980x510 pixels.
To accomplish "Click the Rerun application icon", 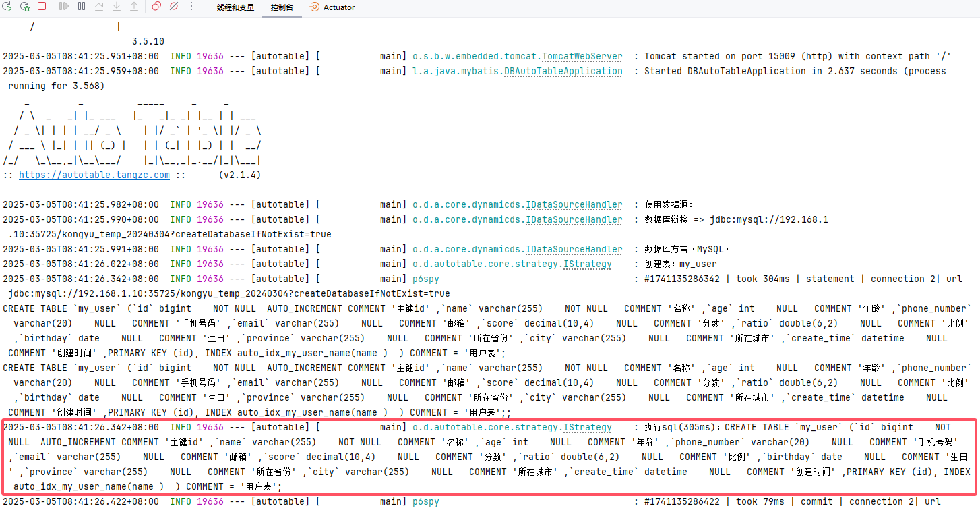I will coord(8,7).
